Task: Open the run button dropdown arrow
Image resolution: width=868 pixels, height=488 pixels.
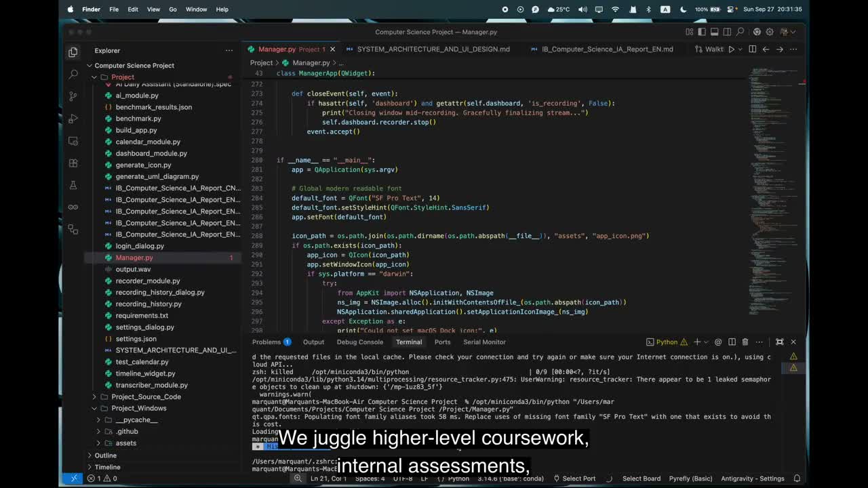Action: pyautogui.click(x=740, y=49)
